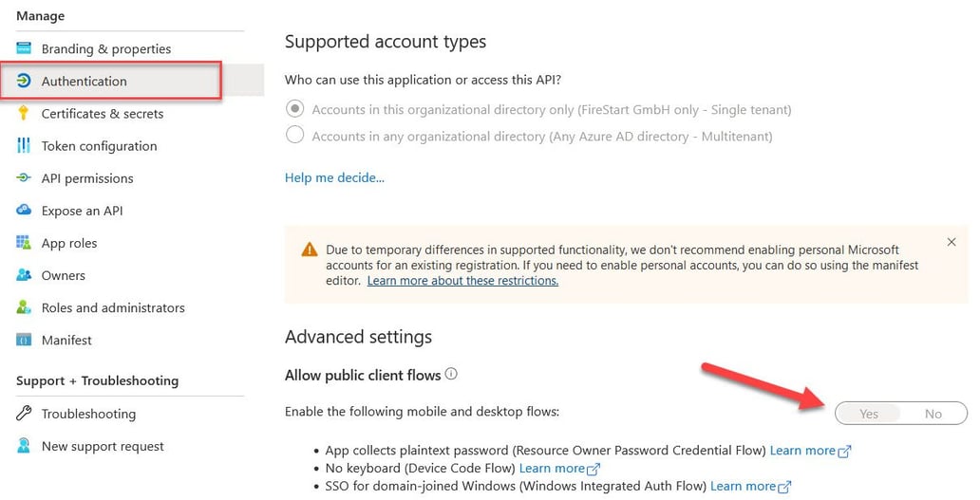Viewport: 980px width, 500px height.
Task: Click the API permissions icon
Action: click(24, 178)
